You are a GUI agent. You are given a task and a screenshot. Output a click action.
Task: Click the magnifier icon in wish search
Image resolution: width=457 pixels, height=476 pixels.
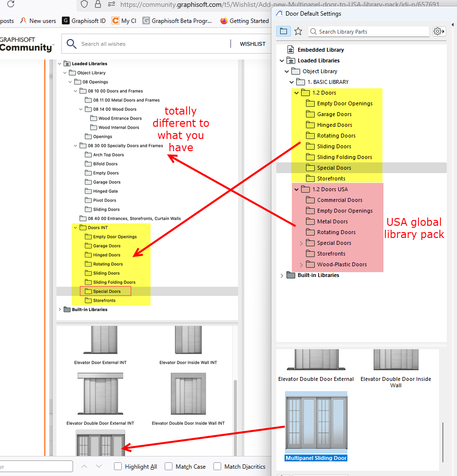point(72,44)
